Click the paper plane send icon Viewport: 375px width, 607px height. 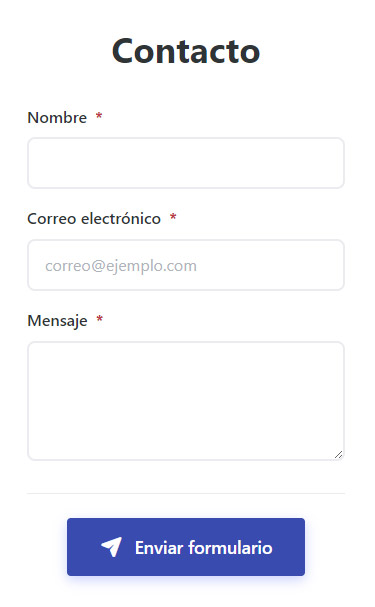tap(111, 547)
